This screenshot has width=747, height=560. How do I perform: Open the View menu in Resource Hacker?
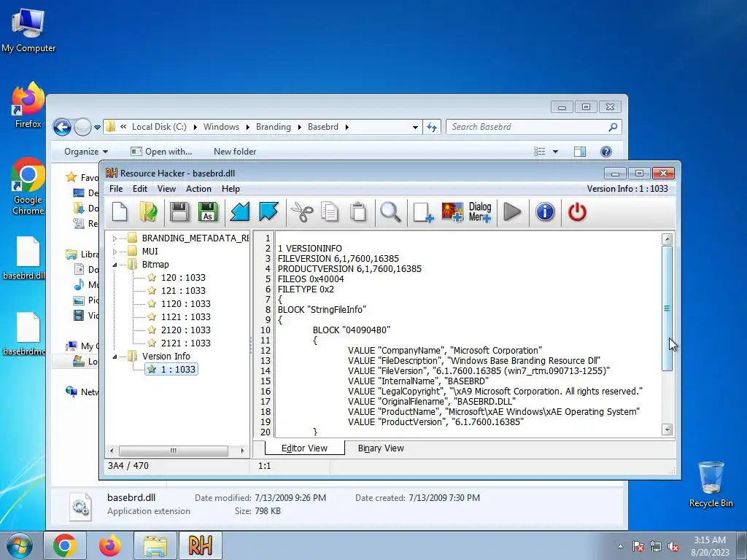(167, 189)
